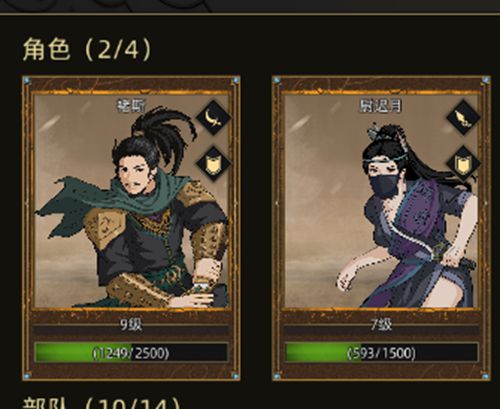Select the shield icon on the masked woman's card
This screenshot has height=409, width=500.
463,164
